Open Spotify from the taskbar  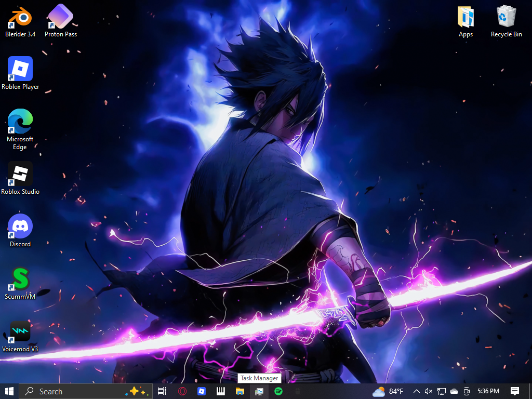pos(278,391)
